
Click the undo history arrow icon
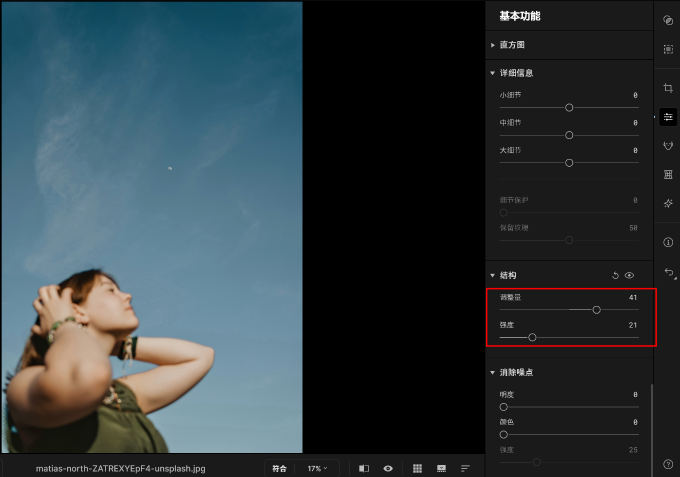tap(669, 273)
